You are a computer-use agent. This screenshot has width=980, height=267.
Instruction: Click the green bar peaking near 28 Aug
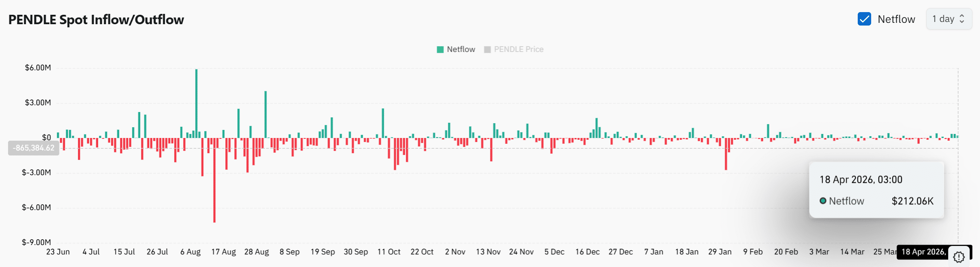pyautogui.click(x=266, y=114)
